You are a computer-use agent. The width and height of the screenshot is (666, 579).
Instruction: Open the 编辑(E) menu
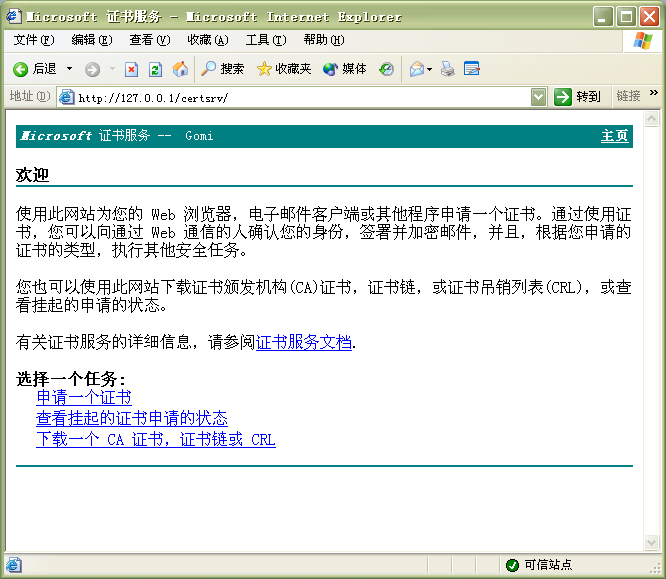(92, 40)
